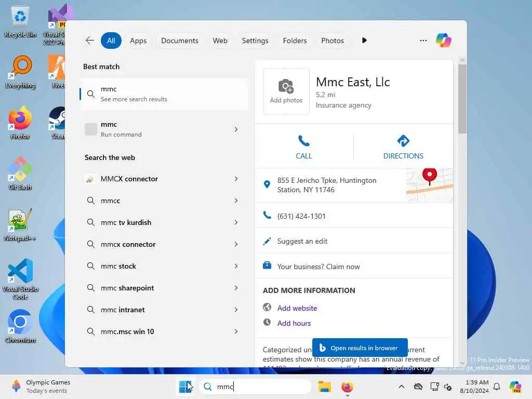Click Open results in browser button
This screenshot has height=399, width=532.
point(360,348)
